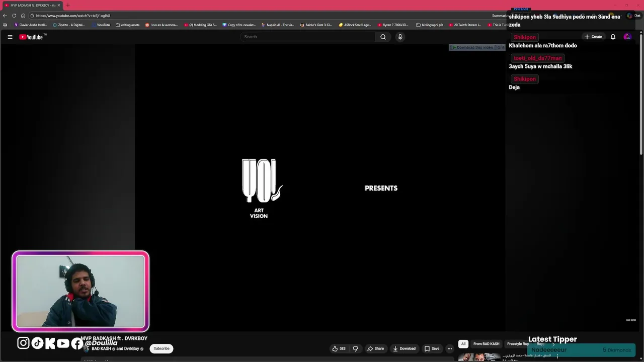
Task: Click the YouTube search field
Action: [308, 37]
